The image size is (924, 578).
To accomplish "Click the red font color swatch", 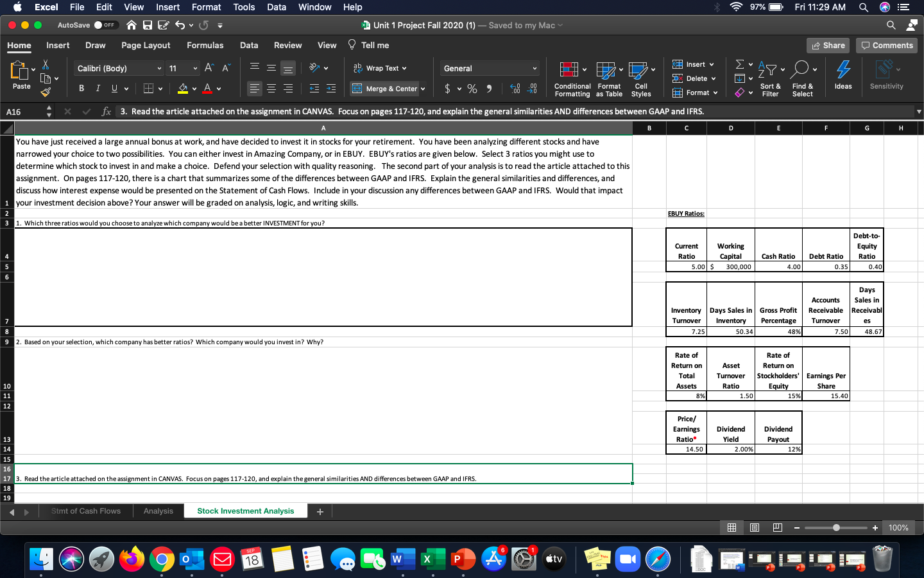I will pyautogui.click(x=207, y=89).
